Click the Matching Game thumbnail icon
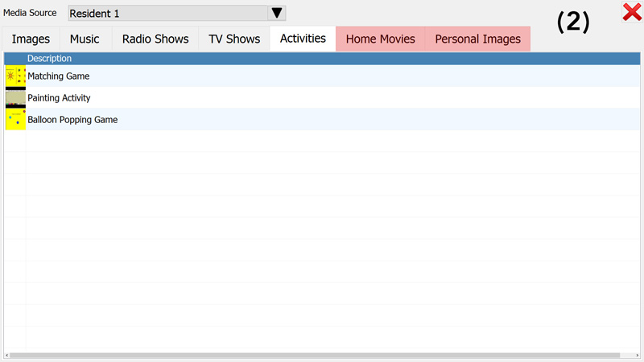Screen dimensions: 644x362 point(14,76)
